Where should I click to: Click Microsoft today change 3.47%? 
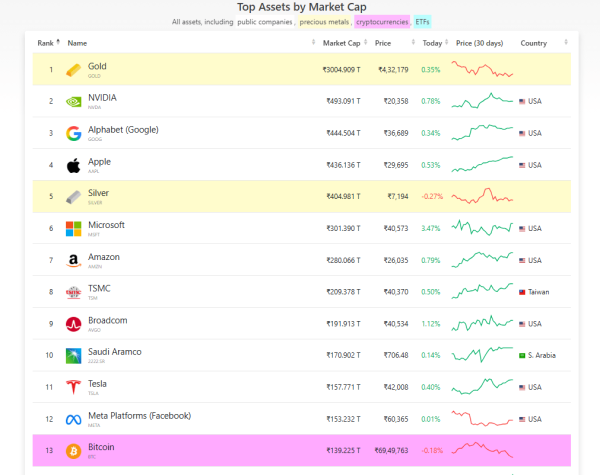431,229
